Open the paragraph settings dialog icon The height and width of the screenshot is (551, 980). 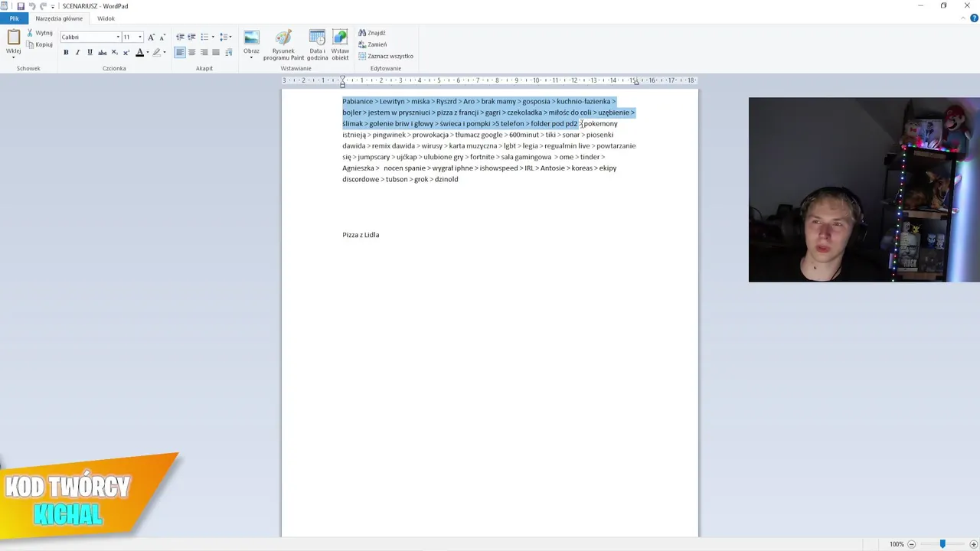click(228, 52)
